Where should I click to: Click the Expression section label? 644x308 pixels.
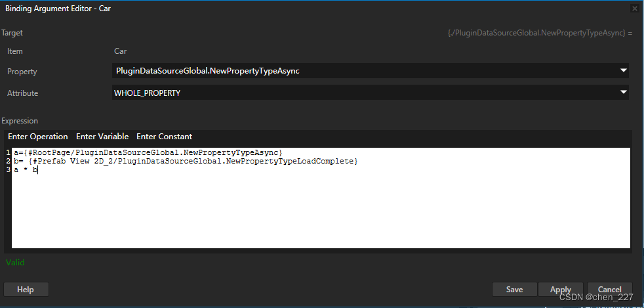[x=20, y=121]
